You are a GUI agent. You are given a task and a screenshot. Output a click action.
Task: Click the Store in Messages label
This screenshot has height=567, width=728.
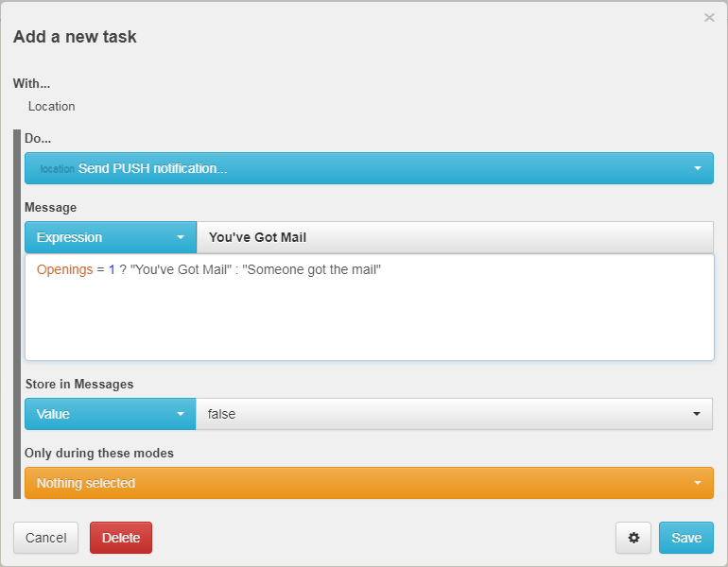[x=79, y=385]
